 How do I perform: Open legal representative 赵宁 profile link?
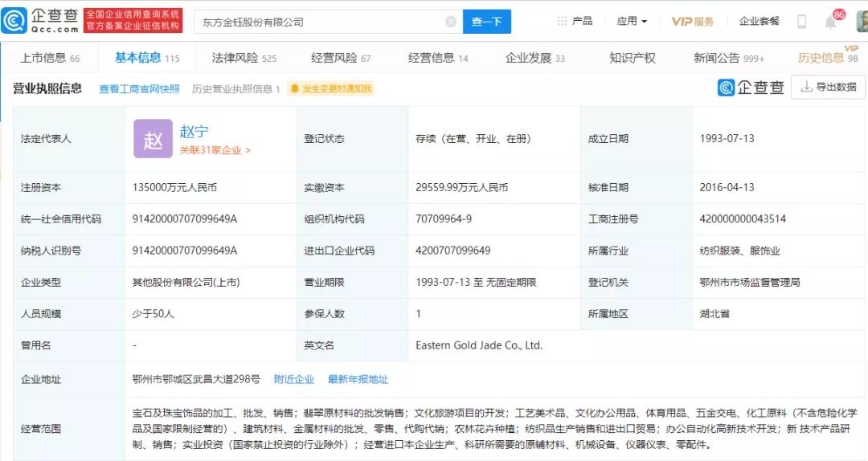pyautogui.click(x=194, y=131)
